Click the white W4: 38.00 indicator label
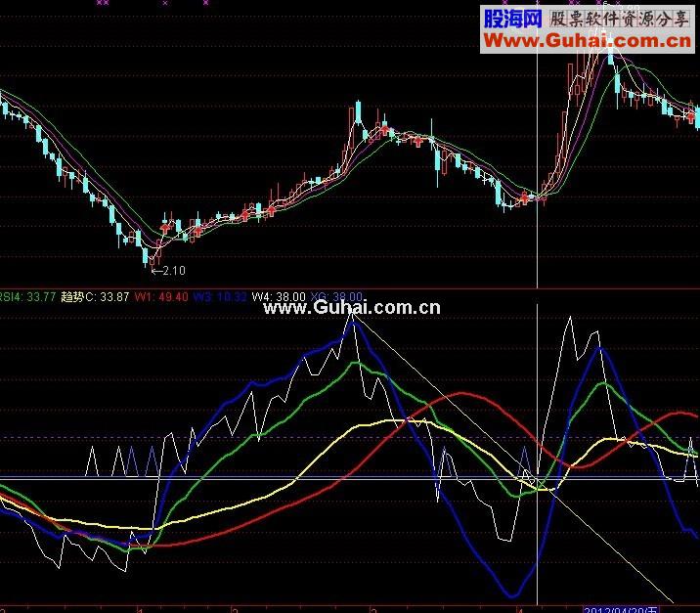This screenshot has width=700, height=613. coord(279,297)
